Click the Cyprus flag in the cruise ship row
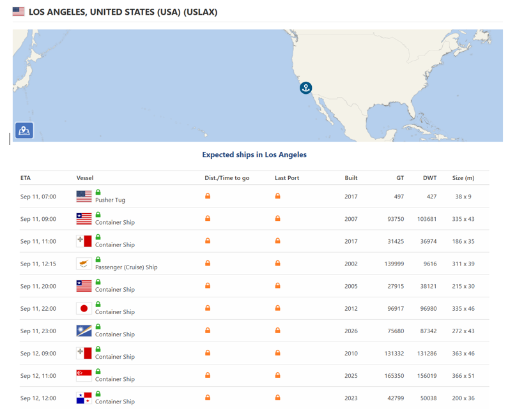The width and height of the screenshot is (524, 420). tap(84, 264)
